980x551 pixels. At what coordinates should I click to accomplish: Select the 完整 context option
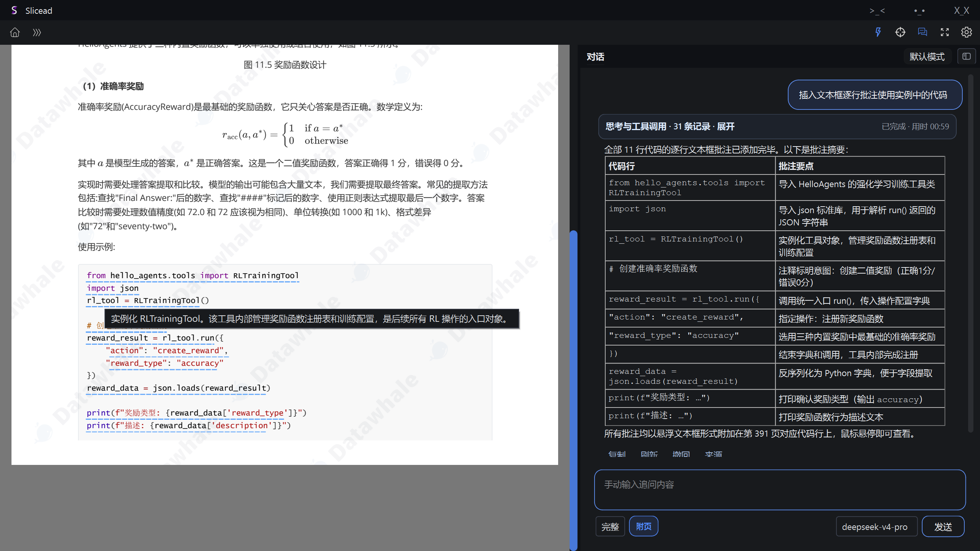tap(610, 527)
